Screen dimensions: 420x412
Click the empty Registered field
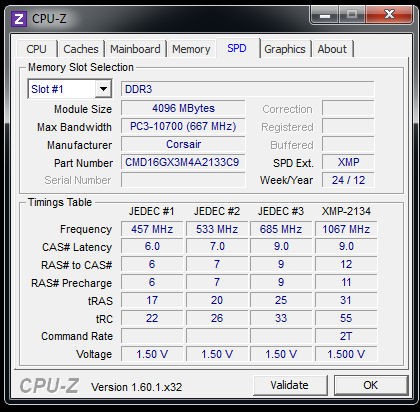(x=348, y=126)
